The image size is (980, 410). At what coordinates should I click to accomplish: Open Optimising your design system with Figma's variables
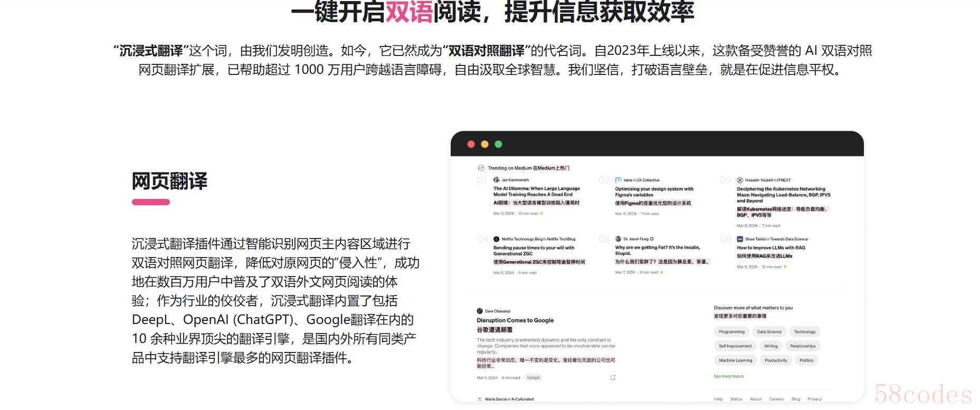[x=654, y=192]
